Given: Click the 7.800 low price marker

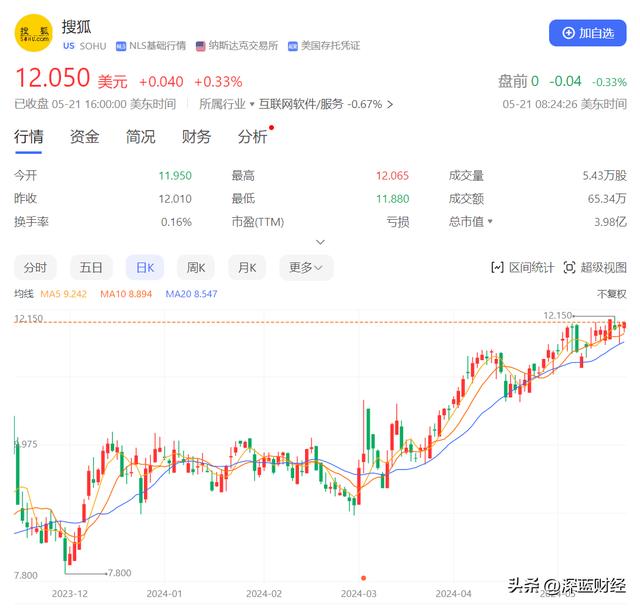Looking at the screenshot, I should click(x=119, y=573).
